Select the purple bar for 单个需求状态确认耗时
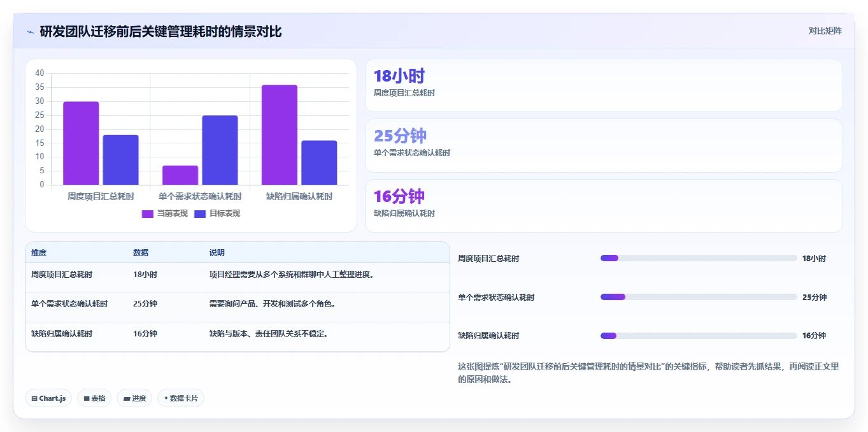 click(180, 175)
